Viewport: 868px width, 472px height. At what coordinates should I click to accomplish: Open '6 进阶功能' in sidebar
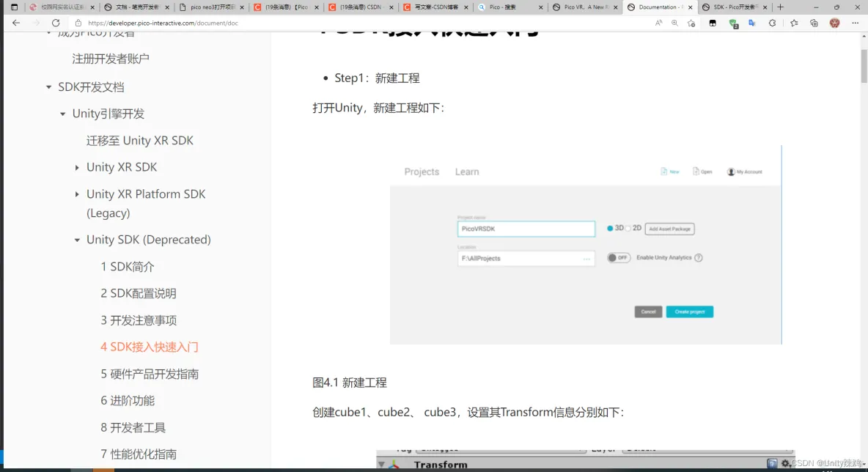click(128, 401)
